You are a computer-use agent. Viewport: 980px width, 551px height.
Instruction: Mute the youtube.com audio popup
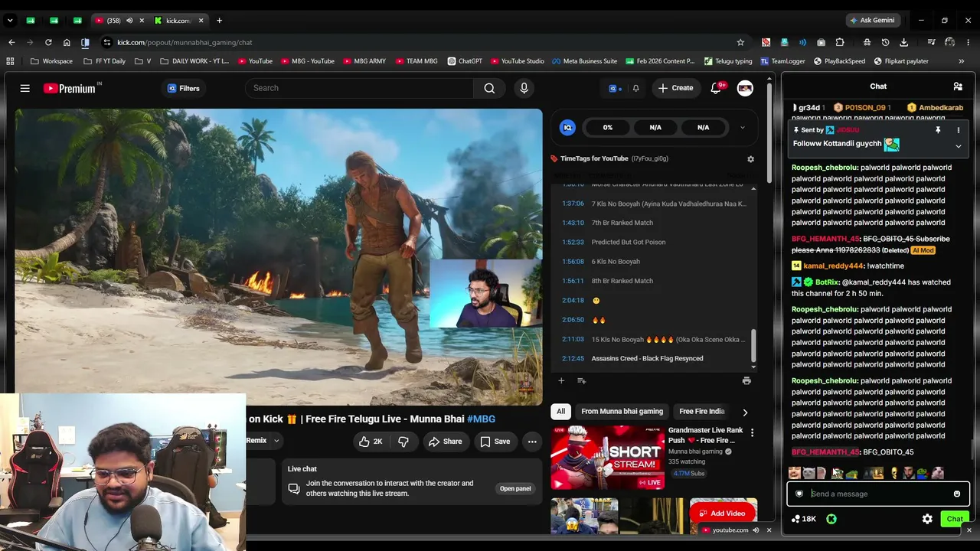[x=756, y=530]
